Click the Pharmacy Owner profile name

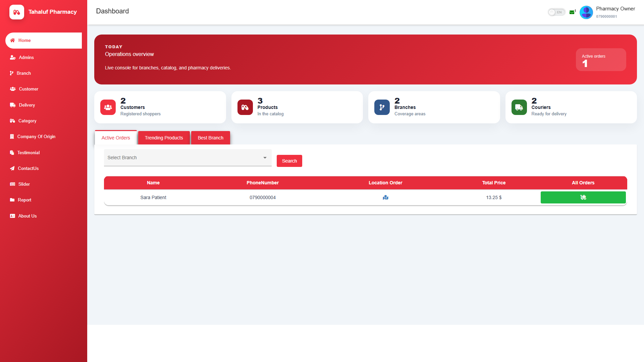(615, 9)
